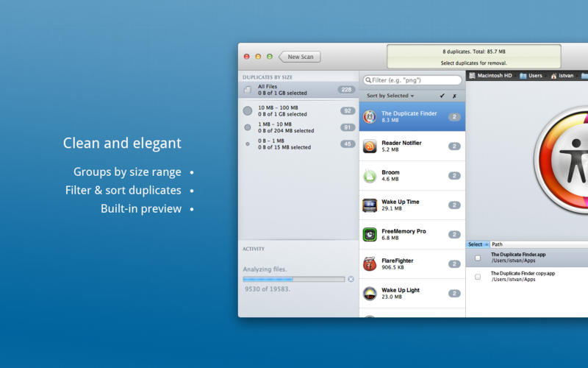Check The Duplicate Finder.app checkbox
Screen dimensions: 588x368
click(x=478, y=258)
